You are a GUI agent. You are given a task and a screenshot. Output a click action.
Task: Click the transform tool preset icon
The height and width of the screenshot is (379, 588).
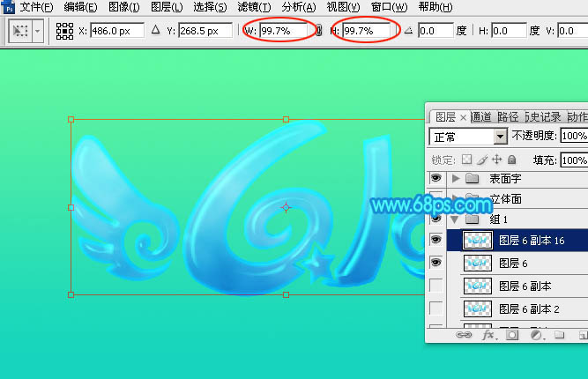coord(20,31)
